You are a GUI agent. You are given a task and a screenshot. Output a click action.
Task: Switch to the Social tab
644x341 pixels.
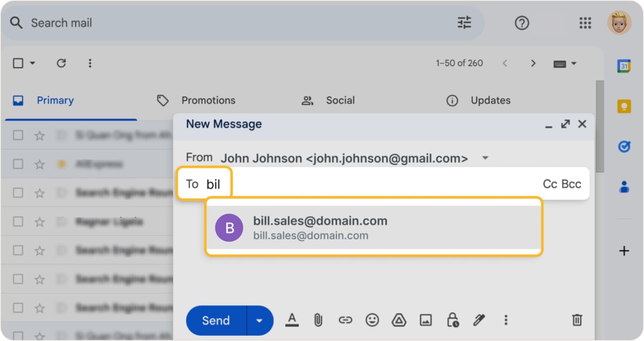[340, 100]
